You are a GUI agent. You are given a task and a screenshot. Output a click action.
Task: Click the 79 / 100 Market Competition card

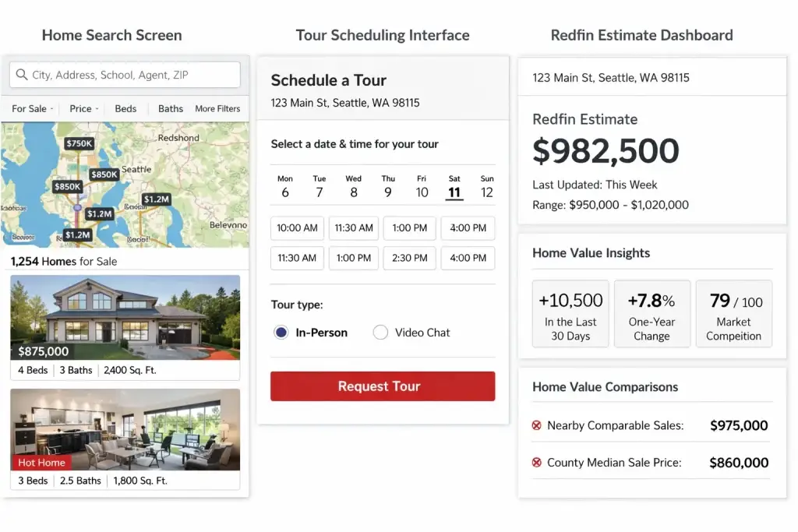coord(734,314)
